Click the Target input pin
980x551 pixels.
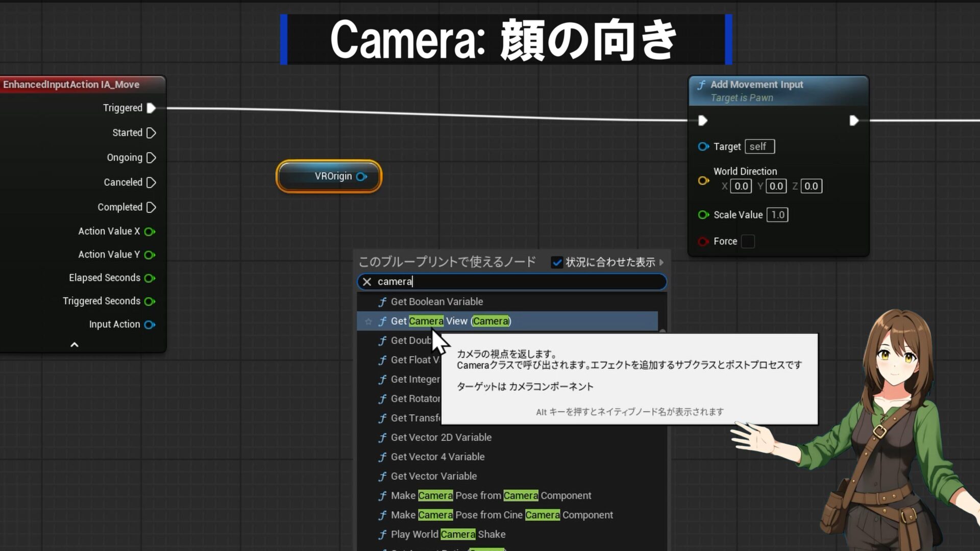pyautogui.click(x=703, y=147)
